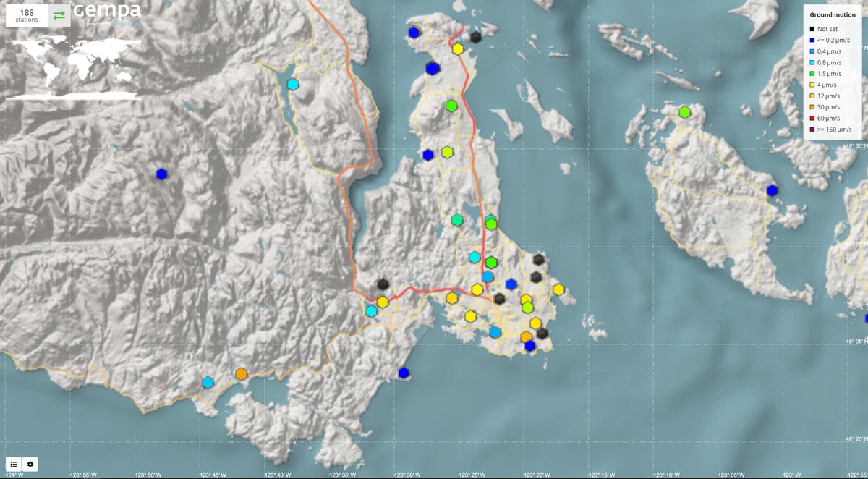Select the blue station offshore in the southern bay
The image size is (868, 479).
404,373
